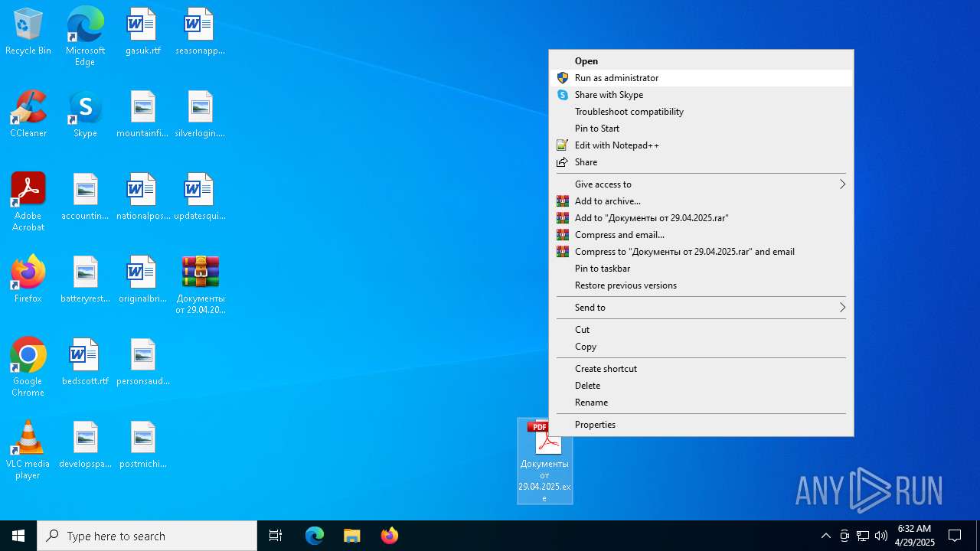980x551 pixels.
Task: Select Compress to "Документы от 29.04.2025.rar" and email
Action: coord(701,252)
